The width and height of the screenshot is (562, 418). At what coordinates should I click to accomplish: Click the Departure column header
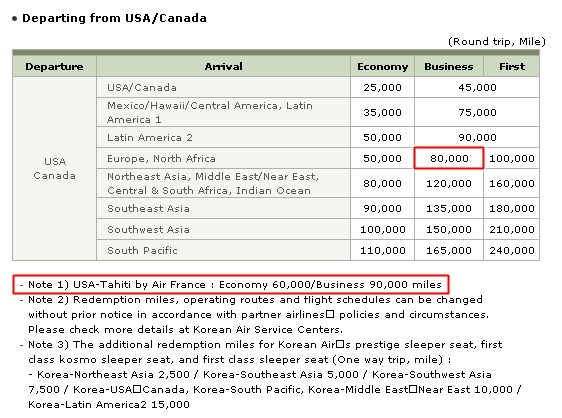click(x=54, y=66)
